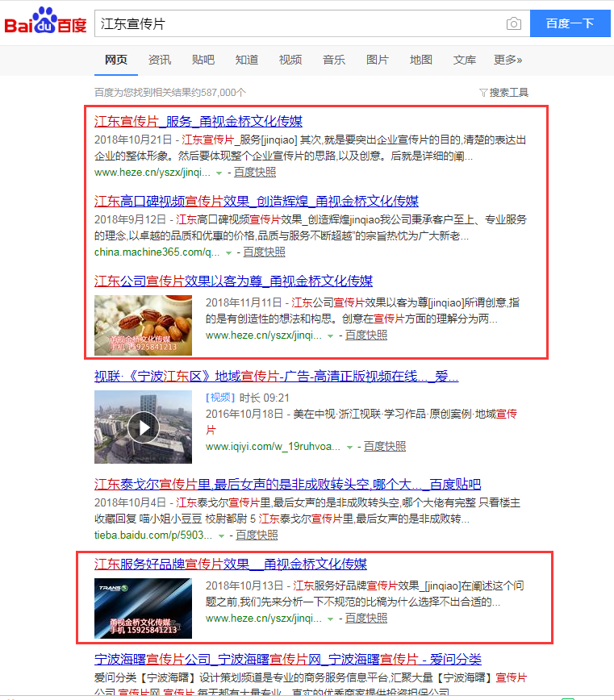614x700 pixels.
Task: Expand arrow next to www.iqiyi.com URL
Action: [349, 448]
